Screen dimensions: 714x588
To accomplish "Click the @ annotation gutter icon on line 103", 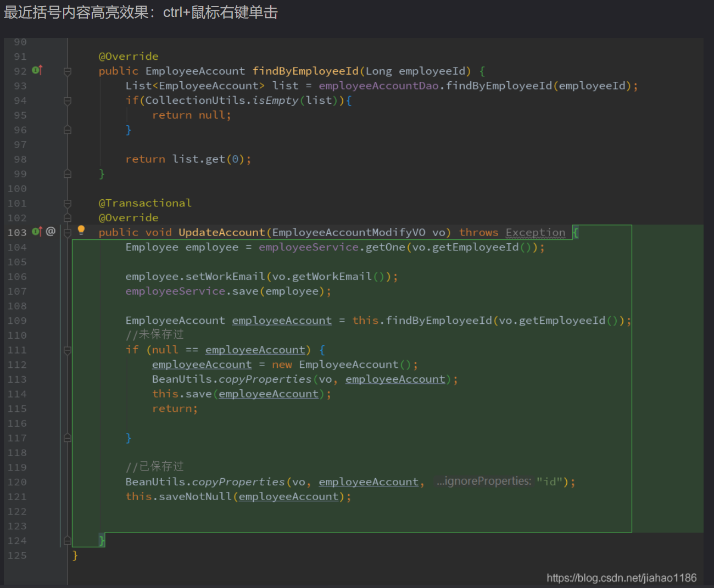I will click(x=51, y=231).
